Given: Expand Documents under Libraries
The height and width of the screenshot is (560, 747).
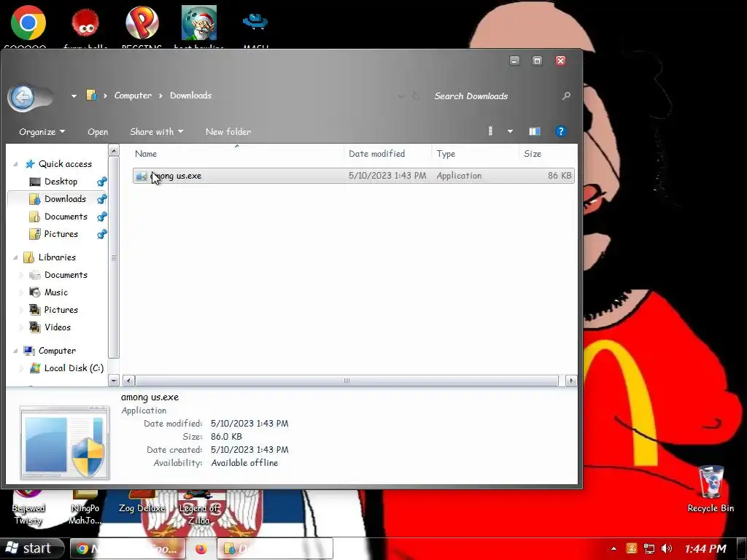Looking at the screenshot, I should [x=21, y=275].
